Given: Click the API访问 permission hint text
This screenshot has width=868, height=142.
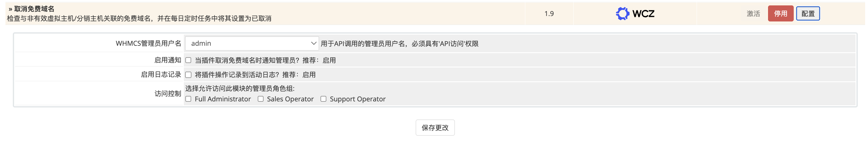Looking at the screenshot, I should point(399,44).
